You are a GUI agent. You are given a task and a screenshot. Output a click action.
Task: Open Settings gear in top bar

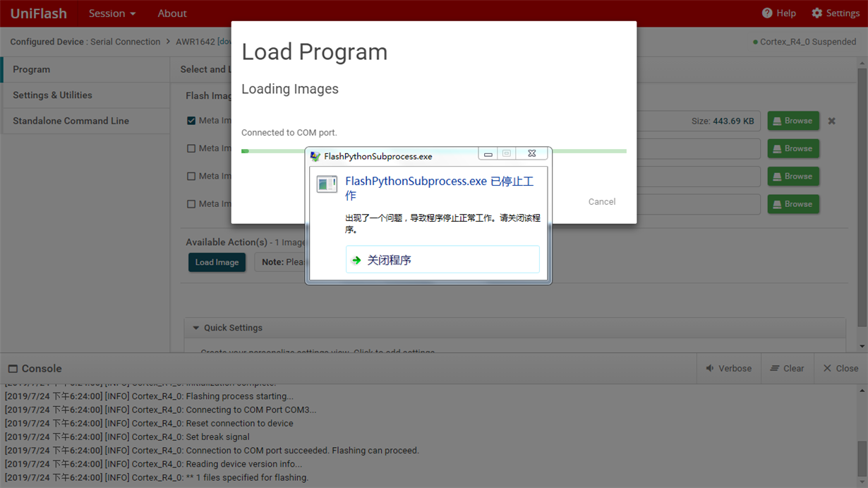pyautogui.click(x=835, y=13)
